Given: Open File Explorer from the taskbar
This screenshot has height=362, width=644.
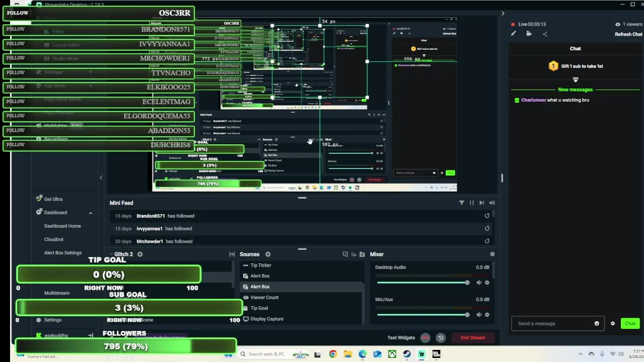Looking at the screenshot, I should 348,354.
